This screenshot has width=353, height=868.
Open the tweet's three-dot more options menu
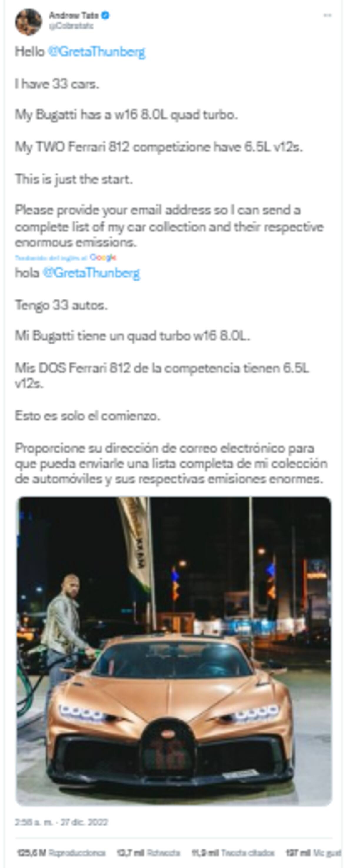pyautogui.click(x=327, y=16)
